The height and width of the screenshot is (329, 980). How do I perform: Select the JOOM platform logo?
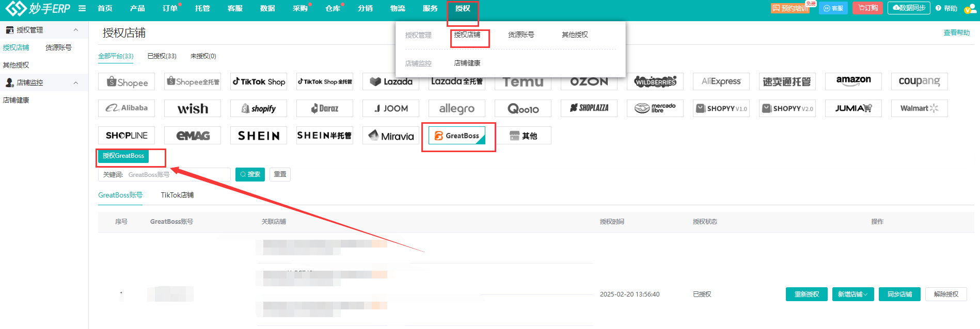tap(391, 108)
